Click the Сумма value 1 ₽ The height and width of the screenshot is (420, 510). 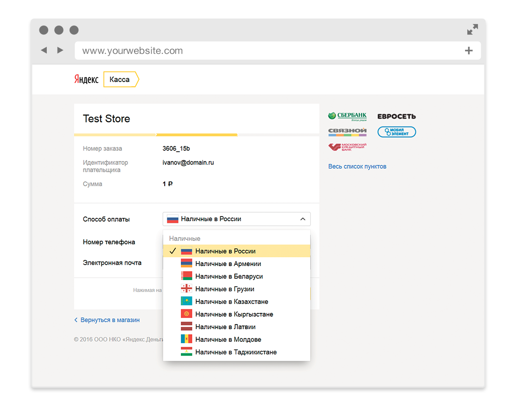(x=167, y=184)
